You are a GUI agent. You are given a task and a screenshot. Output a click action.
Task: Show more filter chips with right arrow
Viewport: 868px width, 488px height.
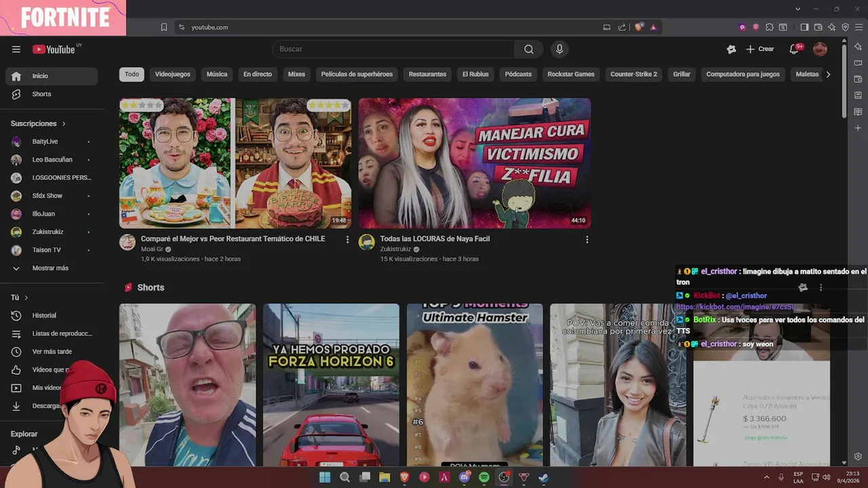[828, 75]
